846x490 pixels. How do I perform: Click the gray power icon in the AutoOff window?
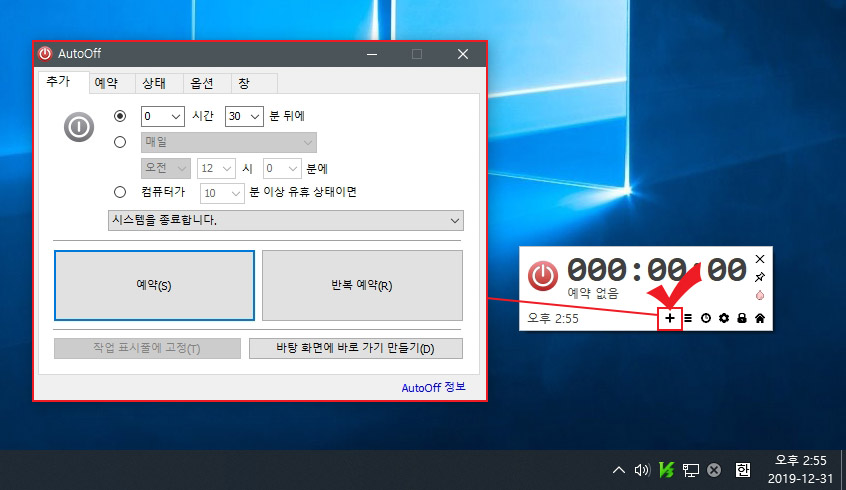point(79,127)
